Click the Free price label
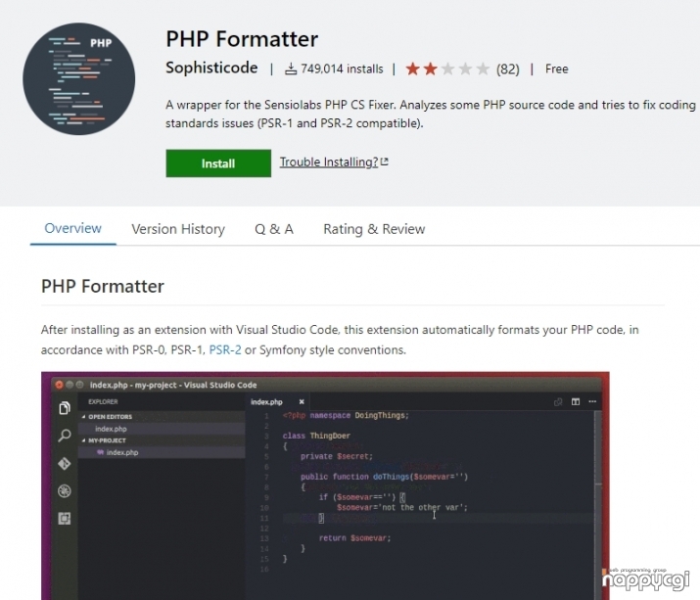Image resolution: width=700 pixels, height=600 pixels. [557, 69]
